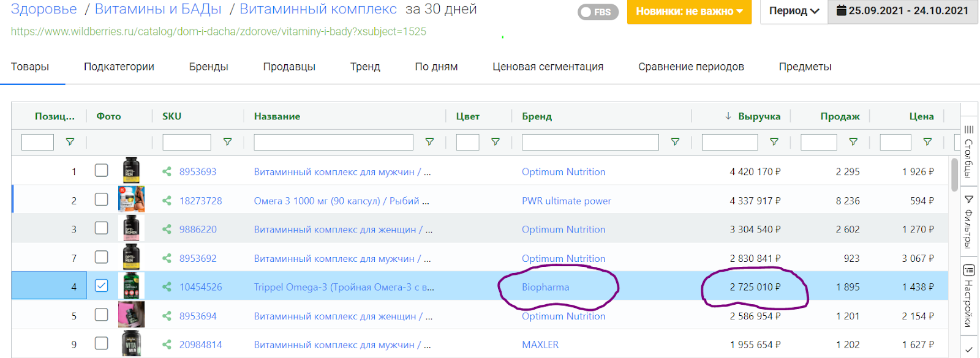
Task: Click the share icon for SKU 20984814
Action: click(x=167, y=345)
